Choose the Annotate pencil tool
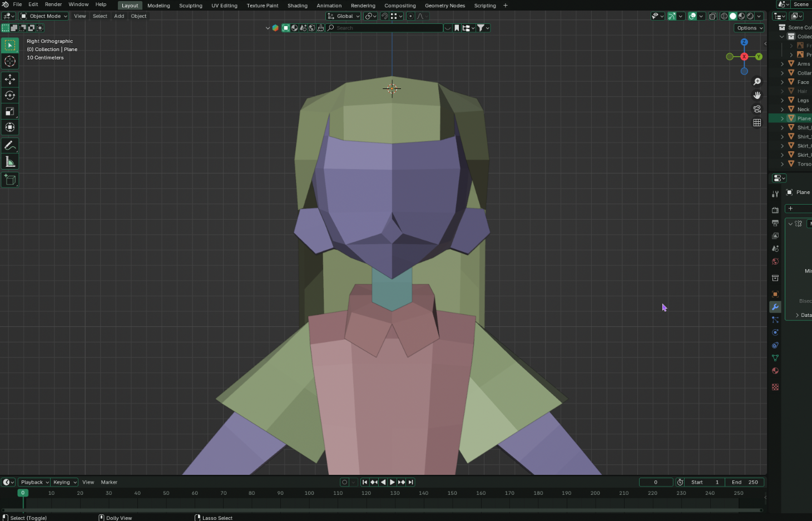 pyautogui.click(x=10, y=146)
